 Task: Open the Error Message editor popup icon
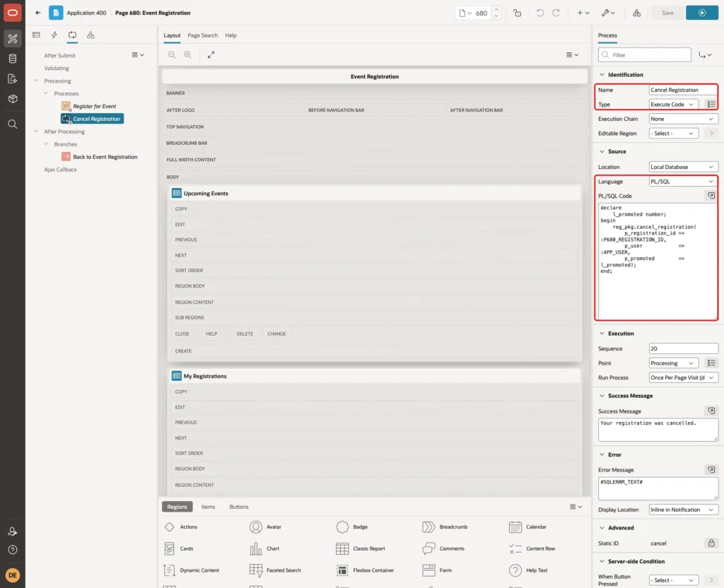pos(711,469)
